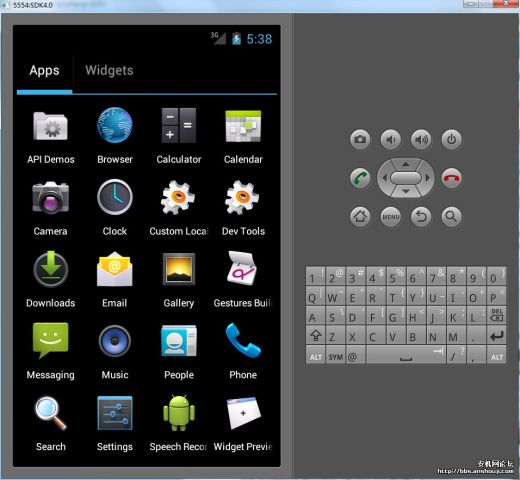
Task: Click the D-pad left arrow
Action: (x=384, y=178)
